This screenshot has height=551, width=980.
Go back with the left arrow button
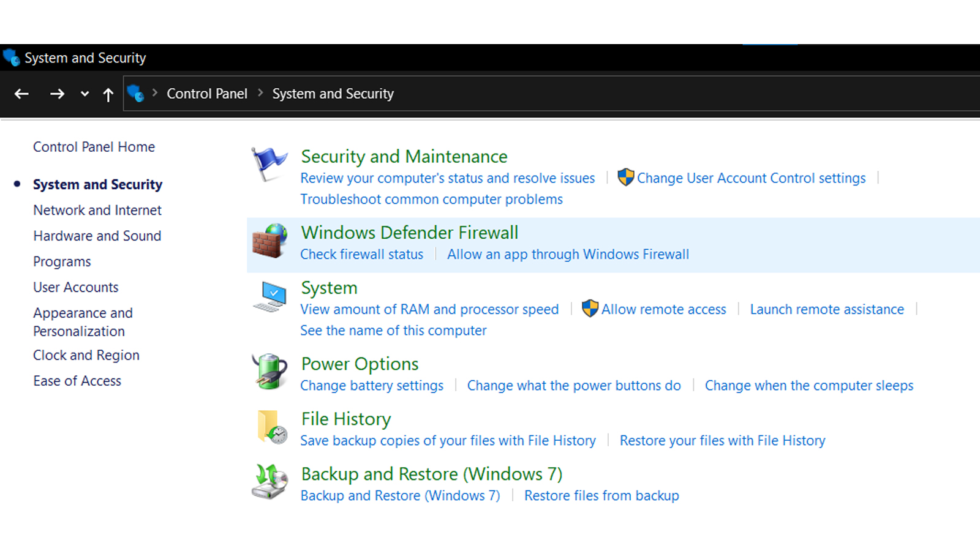22,94
